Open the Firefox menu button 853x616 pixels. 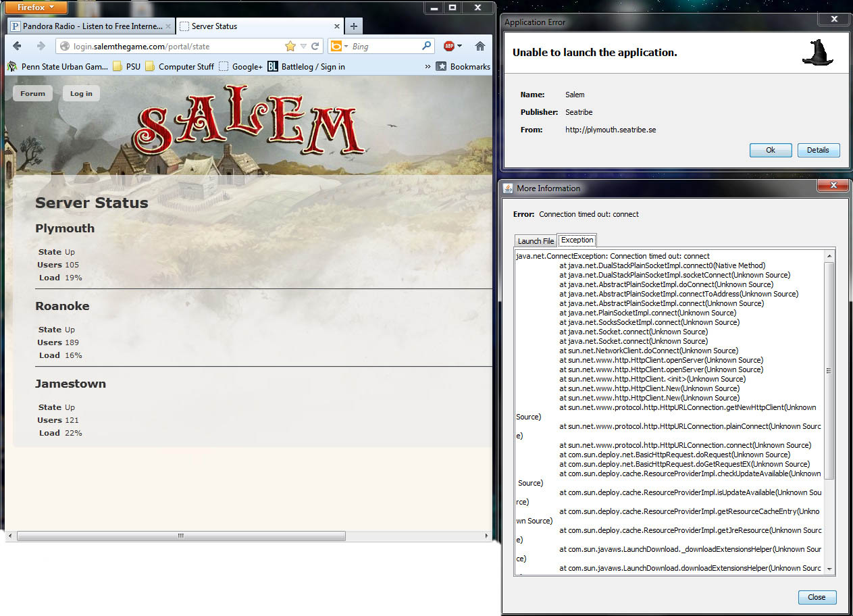coord(36,7)
